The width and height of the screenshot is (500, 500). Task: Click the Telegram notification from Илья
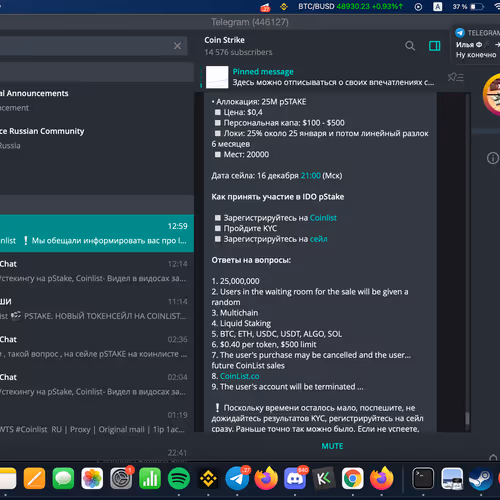(x=477, y=44)
